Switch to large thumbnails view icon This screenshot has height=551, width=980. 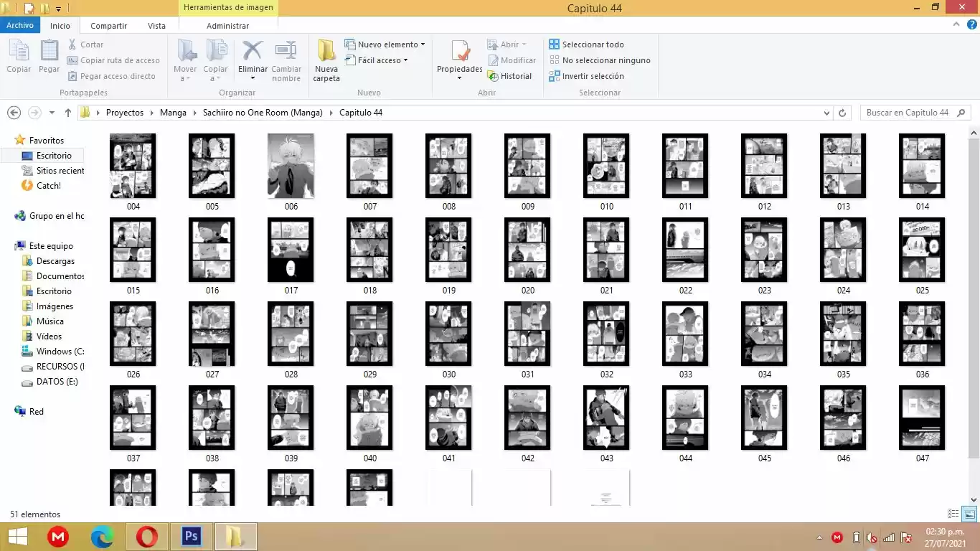point(969,514)
